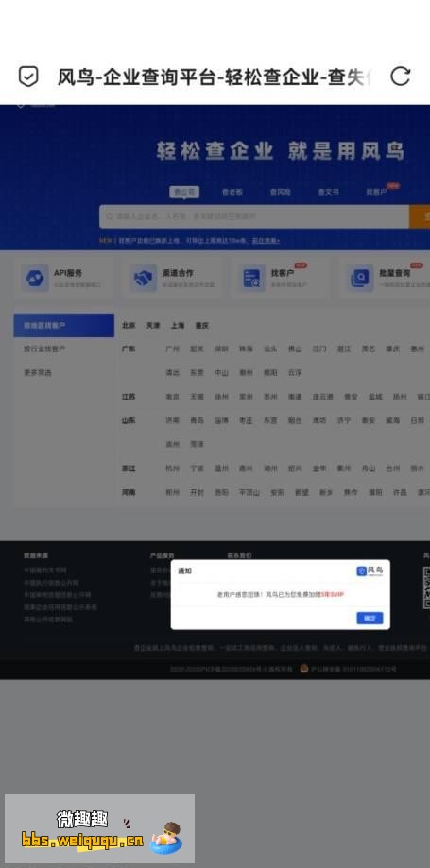Open the 批量查询 card icon
Image resolution: width=430 pixels, height=868 pixels.
(x=360, y=278)
